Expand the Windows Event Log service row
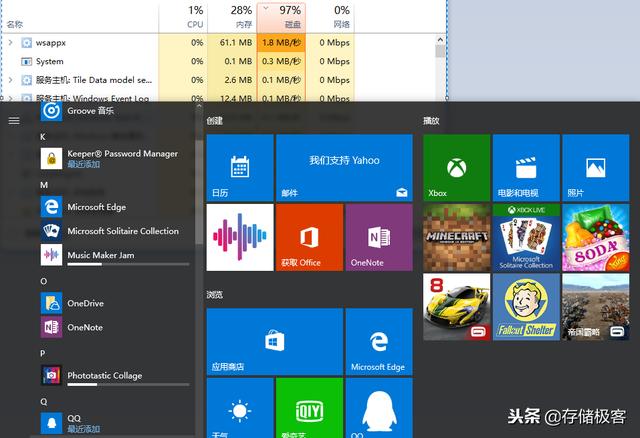Screen dimensions: 640x438 click(11, 98)
